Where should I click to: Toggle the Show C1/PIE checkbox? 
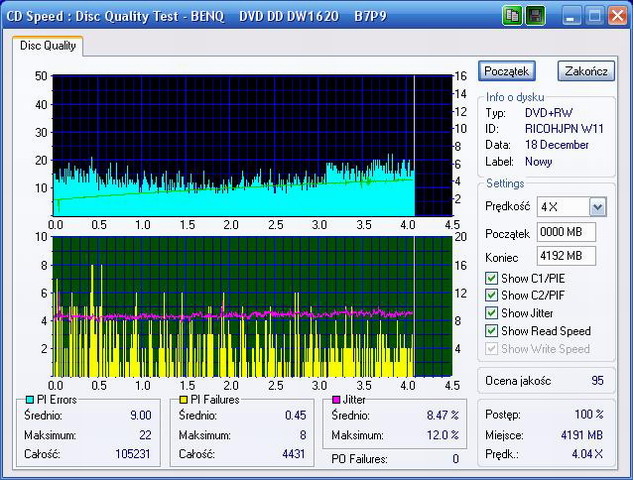point(491,278)
